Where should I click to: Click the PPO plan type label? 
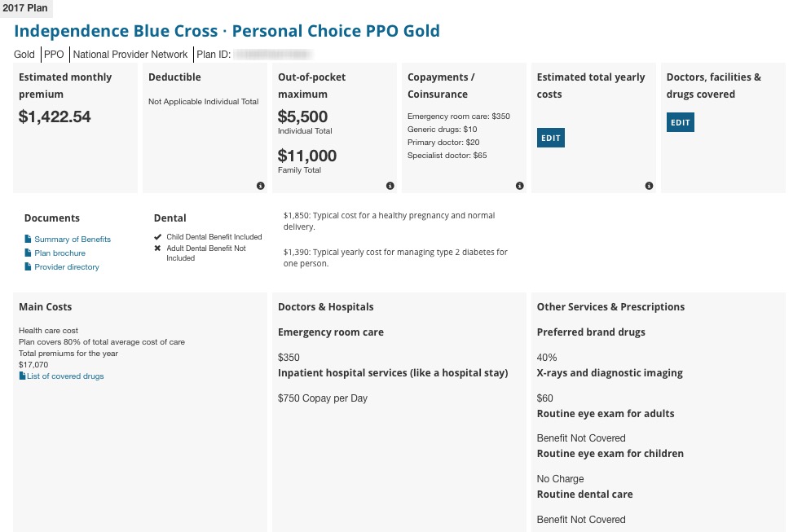[x=54, y=55]
